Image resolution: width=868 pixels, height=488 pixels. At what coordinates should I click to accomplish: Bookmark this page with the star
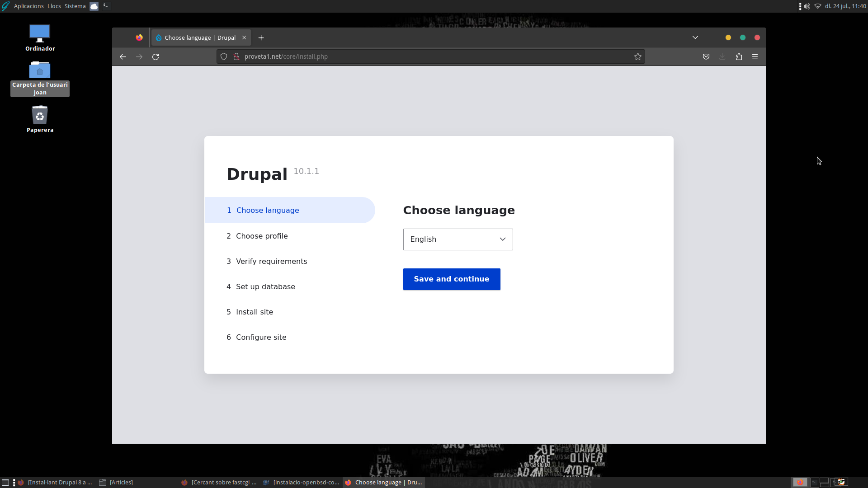638,56
